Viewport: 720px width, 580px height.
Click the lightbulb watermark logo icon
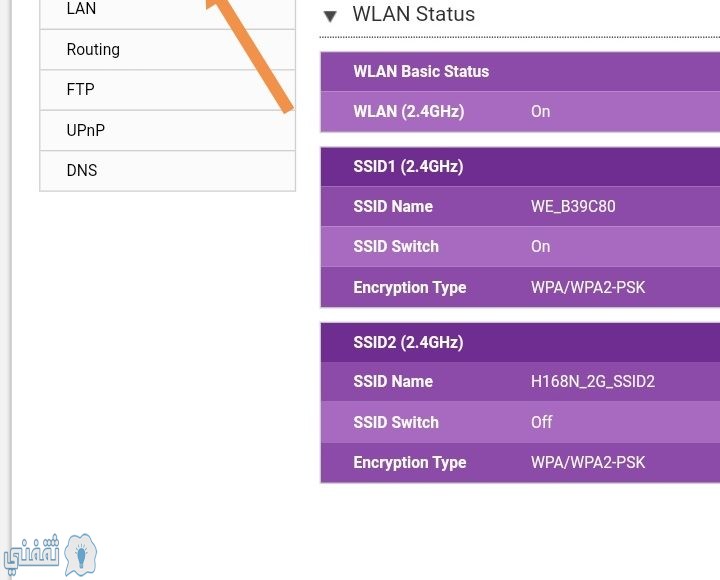click(x=81, y=554)
